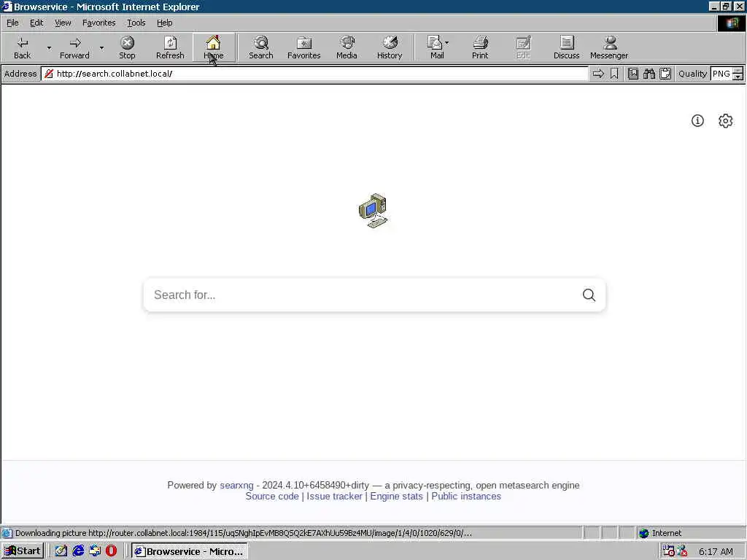The image size is (747, 560).
Task: Open the Search pane from toolbar
Action: (261, 47)
